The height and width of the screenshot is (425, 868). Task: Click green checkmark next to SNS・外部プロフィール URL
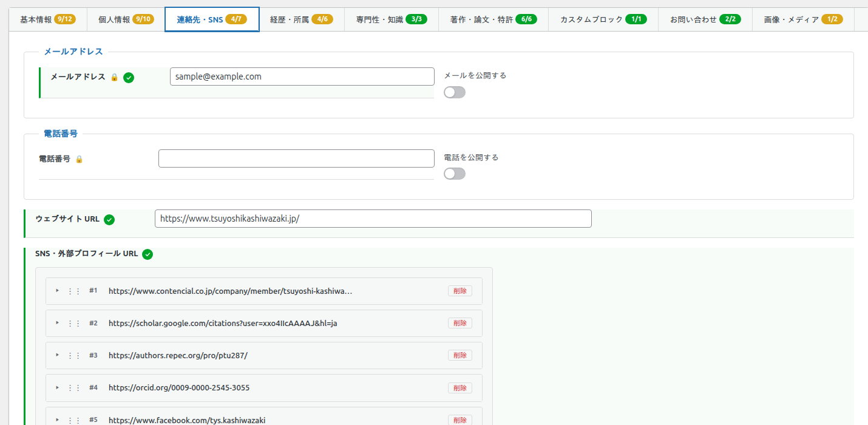(147, 254)
